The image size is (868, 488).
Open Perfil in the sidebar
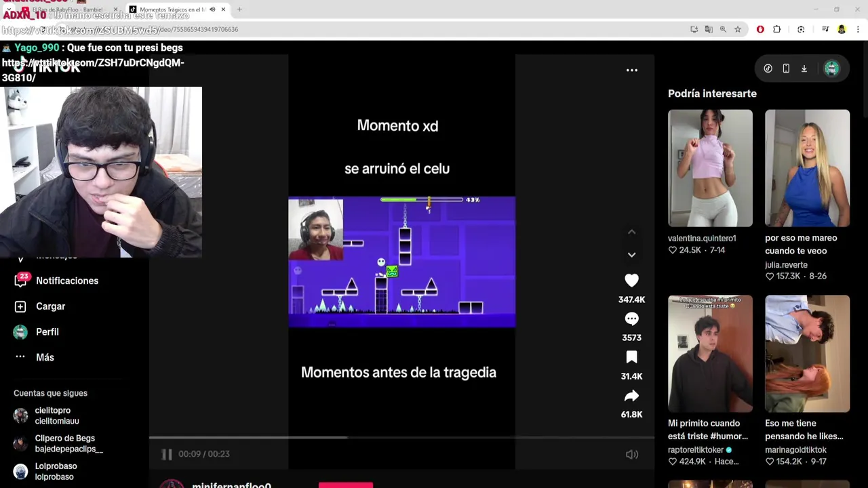[x=47, y=331]
